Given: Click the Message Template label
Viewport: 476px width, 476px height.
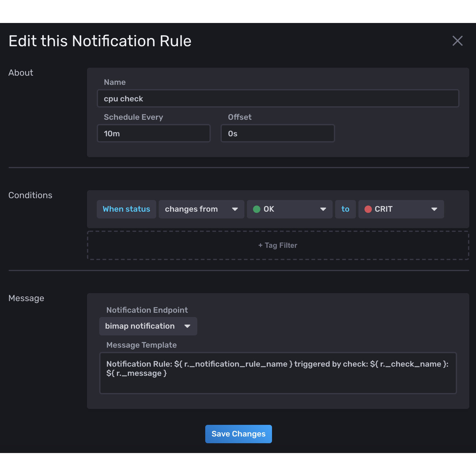Looking at the screenshot, I should tap(141, 345).
